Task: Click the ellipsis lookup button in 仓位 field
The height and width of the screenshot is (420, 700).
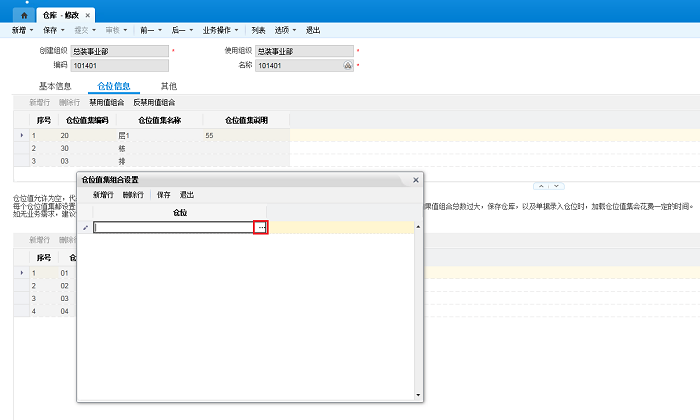Action: click(x=261, y=228)
